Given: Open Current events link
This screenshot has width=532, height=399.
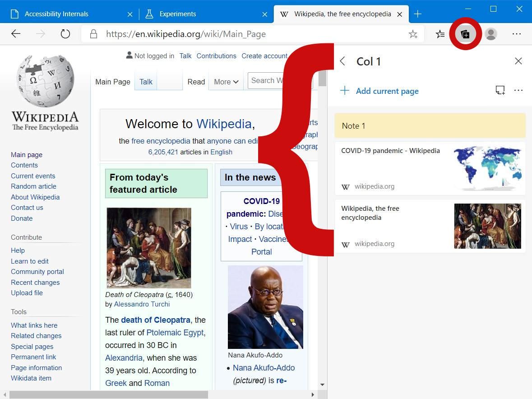Looking at the screenshot, I should coord(33,176).
